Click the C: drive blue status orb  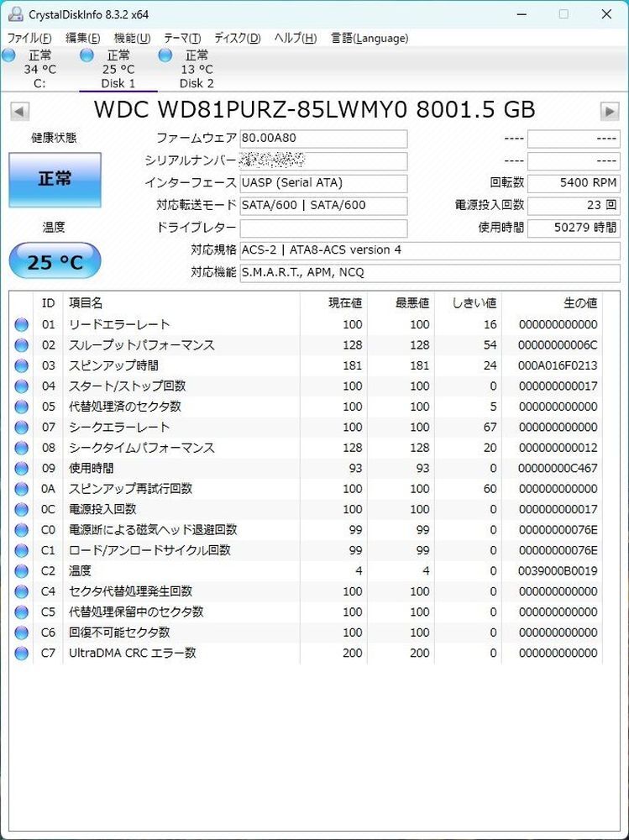click(9, 55)
